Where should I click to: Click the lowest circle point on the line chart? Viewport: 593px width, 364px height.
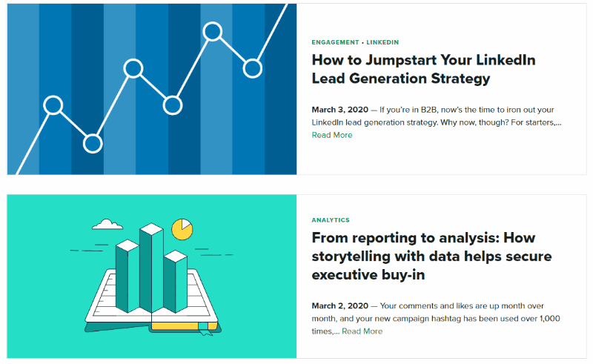[x=93, y=143]
